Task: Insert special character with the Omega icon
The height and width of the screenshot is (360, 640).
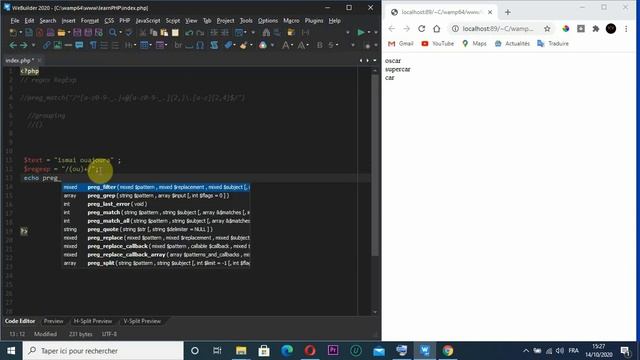Action: 200,45
